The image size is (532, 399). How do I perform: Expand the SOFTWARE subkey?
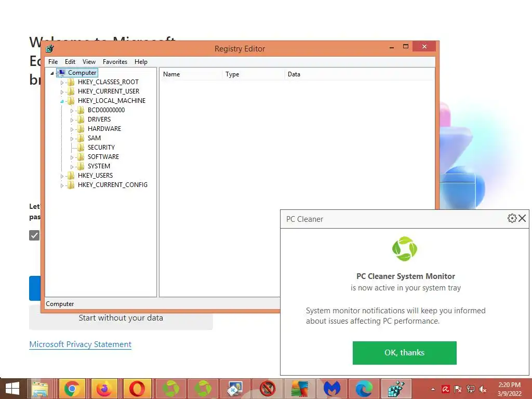pyautogui.click(x=72, y=157)
